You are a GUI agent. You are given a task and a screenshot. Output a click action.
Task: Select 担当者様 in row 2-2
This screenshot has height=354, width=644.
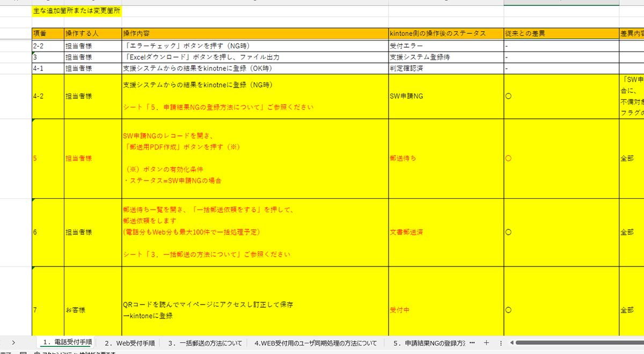92,46
